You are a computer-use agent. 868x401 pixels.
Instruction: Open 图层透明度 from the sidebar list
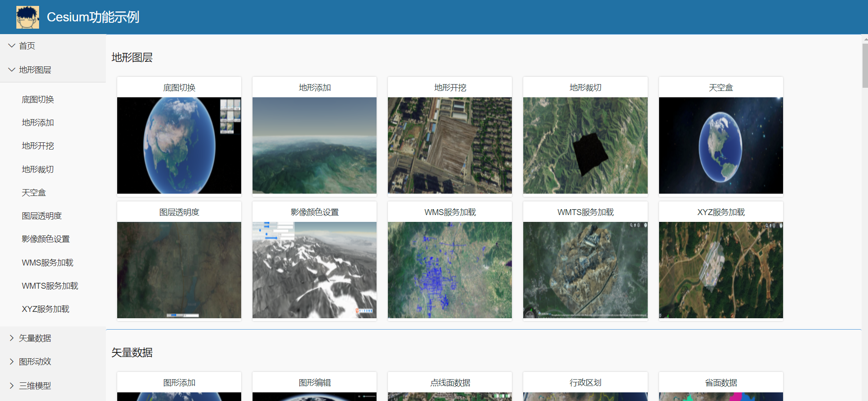pyautogui.click(x=42, y=216)
